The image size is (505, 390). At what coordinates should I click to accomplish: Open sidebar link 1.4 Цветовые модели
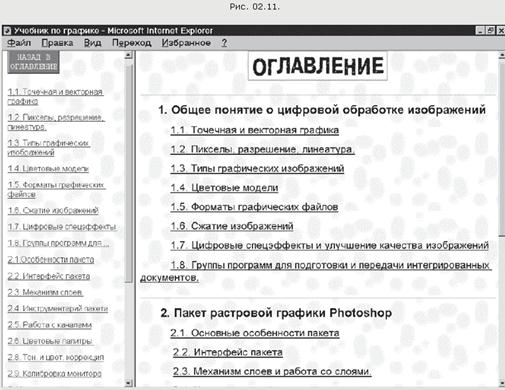48,169
